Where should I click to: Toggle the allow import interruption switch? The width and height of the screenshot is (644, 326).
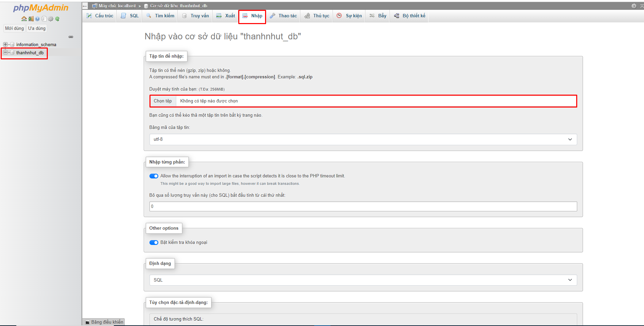pos(154,176)
